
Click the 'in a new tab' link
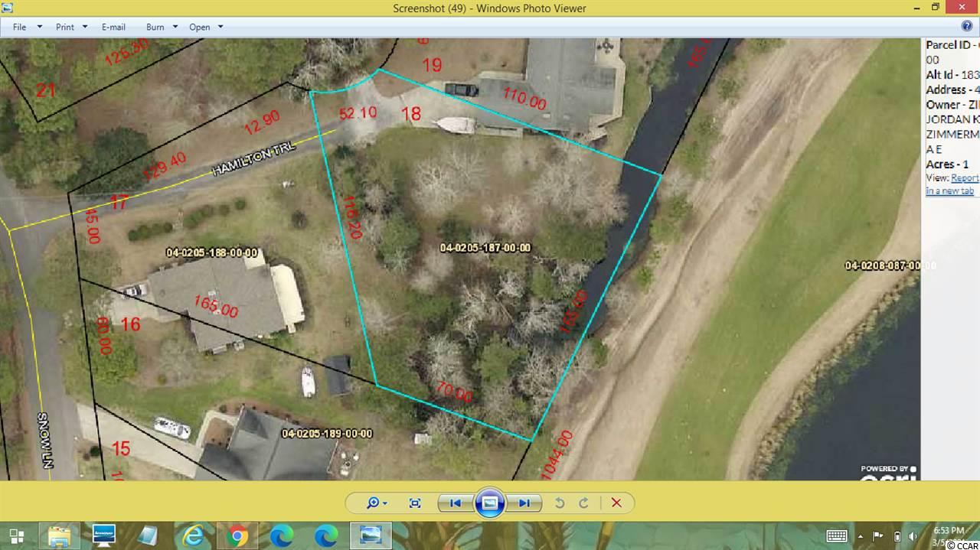[949, 190]
